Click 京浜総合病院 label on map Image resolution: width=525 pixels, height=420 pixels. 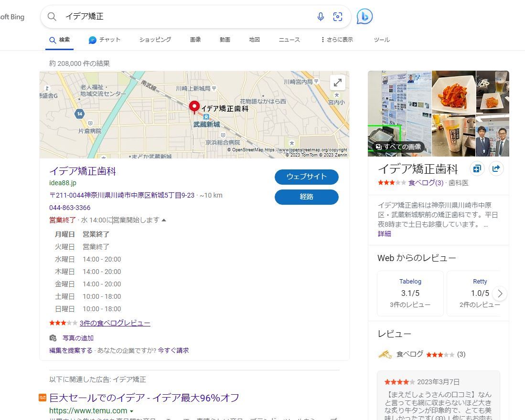point(223,142)
